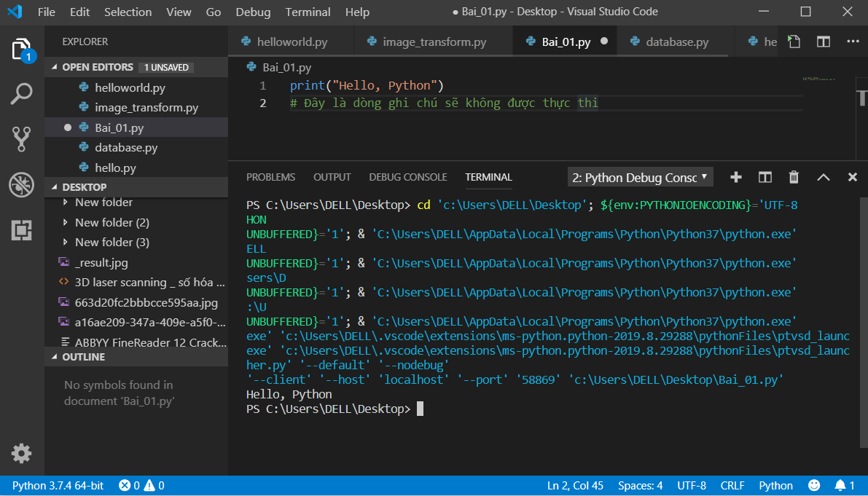The width and height of the screenshot is (868, 496).
Task: Split the editor to the right
Action: [824, 42]
